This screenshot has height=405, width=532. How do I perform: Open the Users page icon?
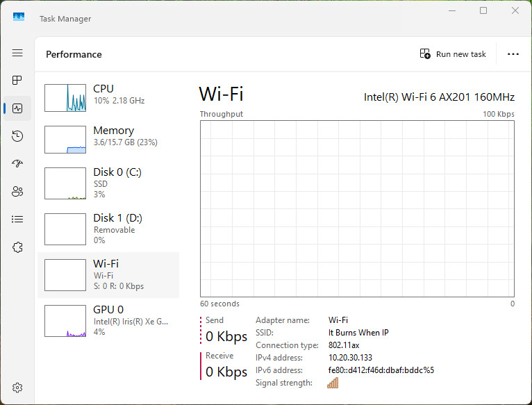point(17,192)
